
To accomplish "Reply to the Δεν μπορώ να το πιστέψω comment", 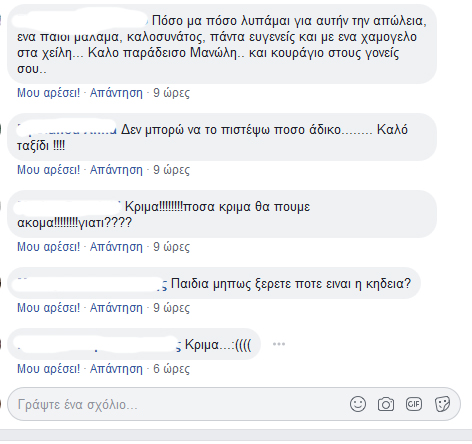I will click(116, 170).
